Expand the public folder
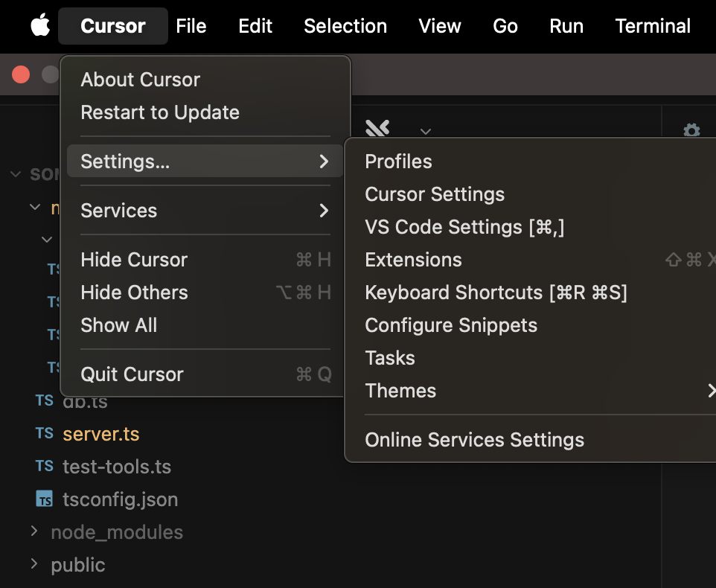Image resolution: width=716 pixels, height=588 pixels. (33, 564)
